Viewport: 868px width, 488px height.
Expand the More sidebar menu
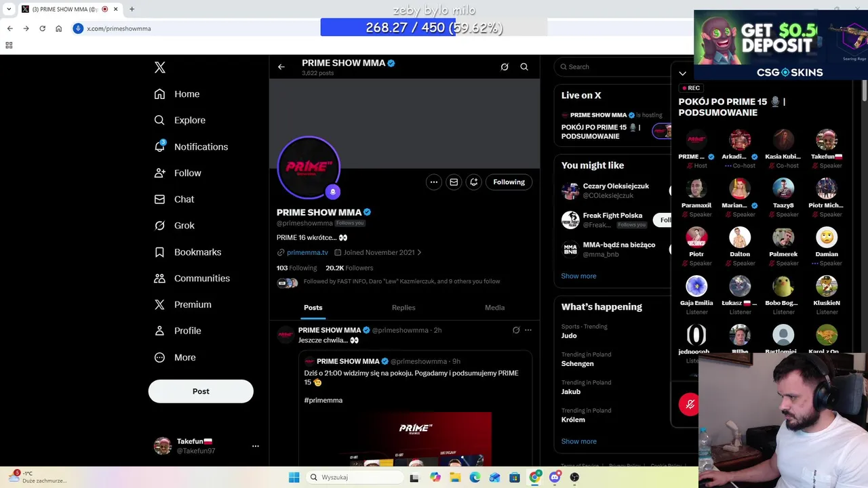(x=175, y=357)
